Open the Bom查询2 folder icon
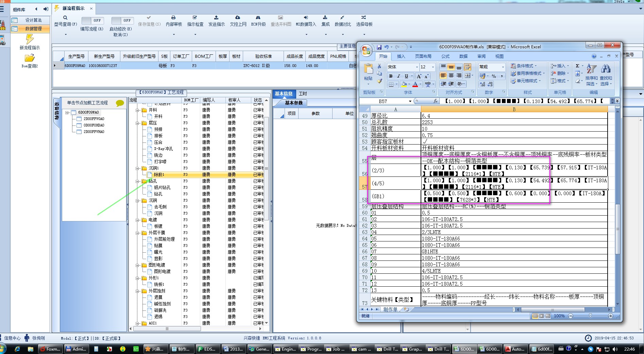This screenshot has height=354, width=644. [x=30, y=58]
